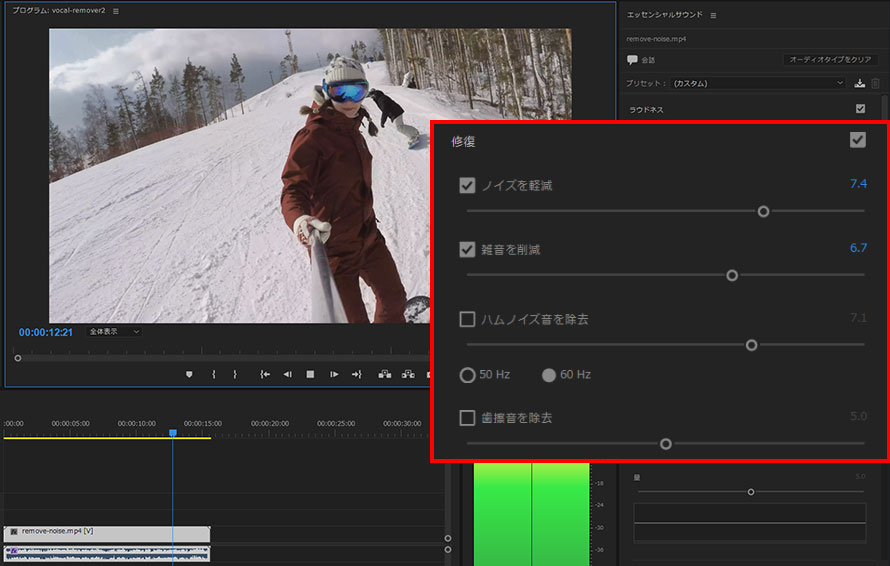This screenshot has width=890, height=566.
Task: Uncheck the 雑音を削減 checkbox
Action: coord(467,250)
